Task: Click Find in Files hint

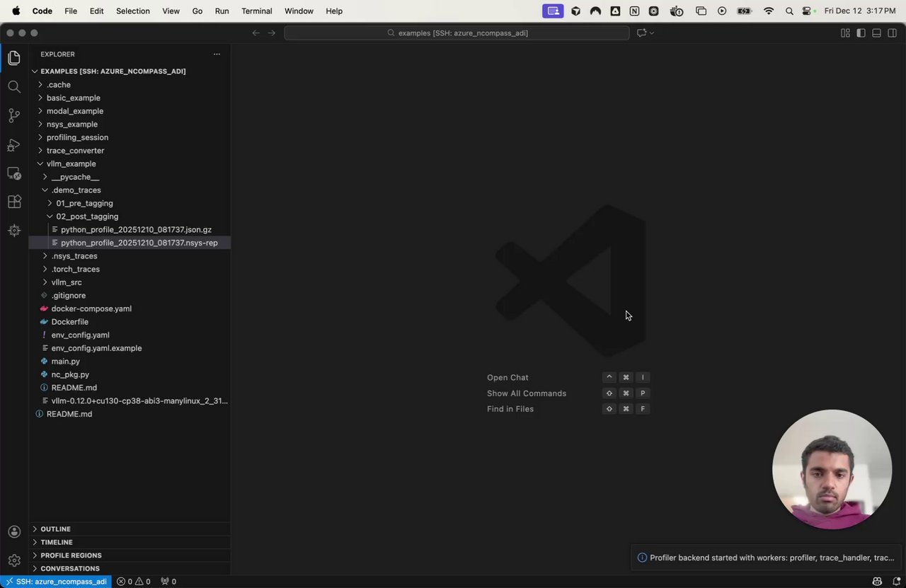Action: point(510,409)
